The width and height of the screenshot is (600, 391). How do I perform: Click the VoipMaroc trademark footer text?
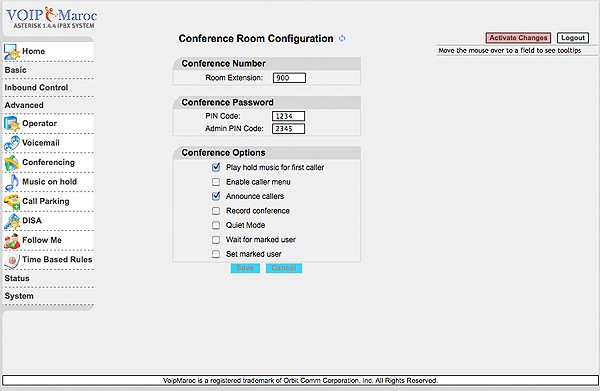coord(300,381)
